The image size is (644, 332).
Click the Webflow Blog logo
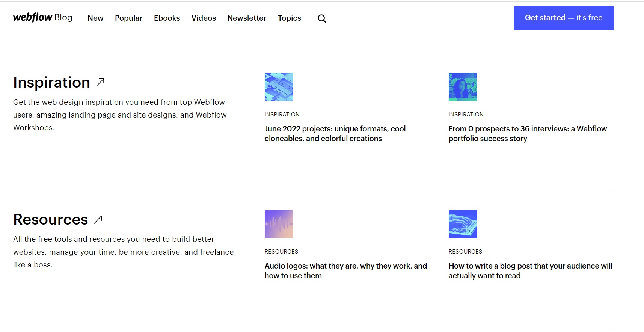point(43,18)
